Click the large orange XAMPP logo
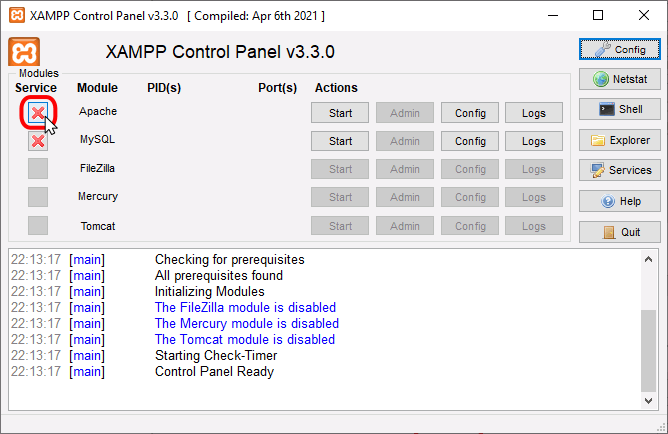This screenshot has height=434, width=668. tap(24, 52)
